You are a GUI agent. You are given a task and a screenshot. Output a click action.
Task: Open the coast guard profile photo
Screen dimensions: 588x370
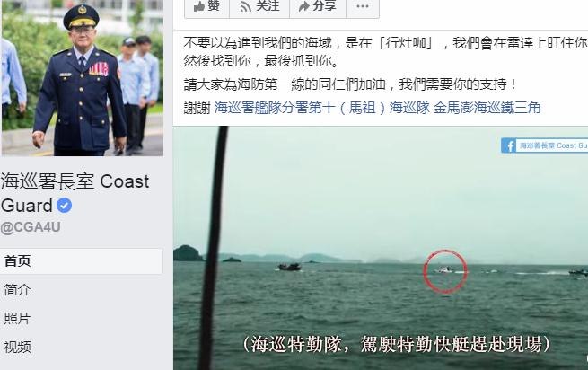click(83, 78)
